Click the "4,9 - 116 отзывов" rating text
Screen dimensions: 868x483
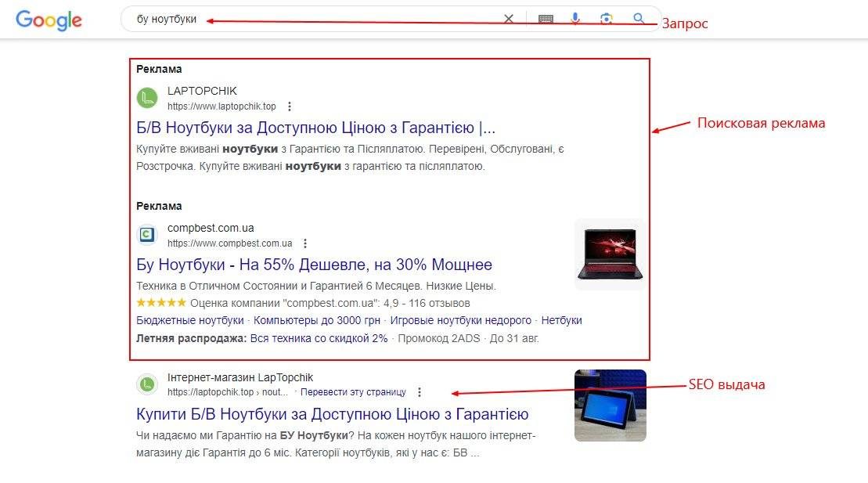coord(427,304)
